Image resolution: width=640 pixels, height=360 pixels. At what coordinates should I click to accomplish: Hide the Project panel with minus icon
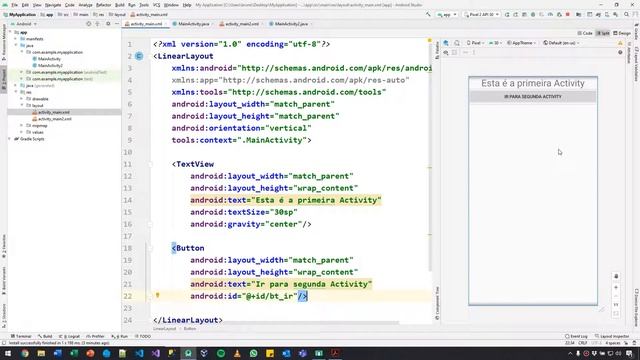point(117,24)
